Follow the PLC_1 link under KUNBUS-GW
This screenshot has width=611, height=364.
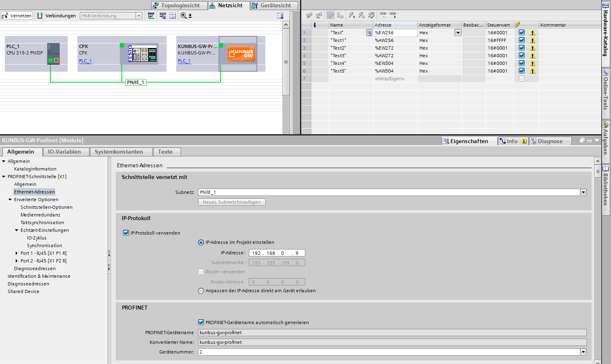(x=184, y=61)
